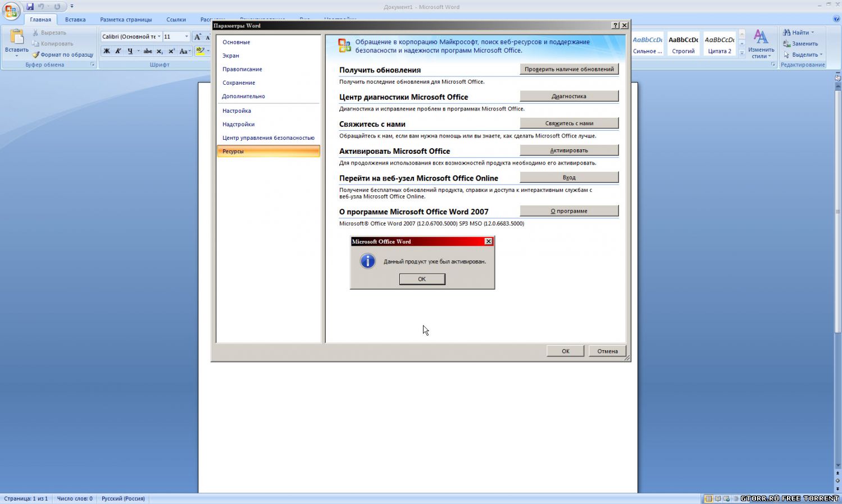Click the Redo icon in quick access toolbar
This screenshot has height=504, width=842.
[57, 7]
